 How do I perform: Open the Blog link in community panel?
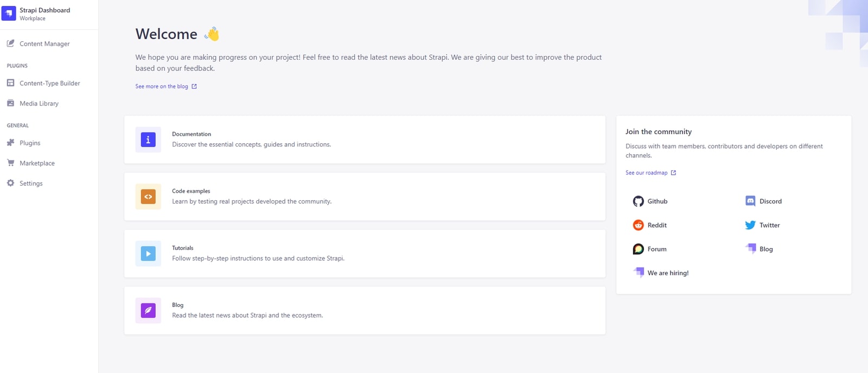(x=765, y=249)
